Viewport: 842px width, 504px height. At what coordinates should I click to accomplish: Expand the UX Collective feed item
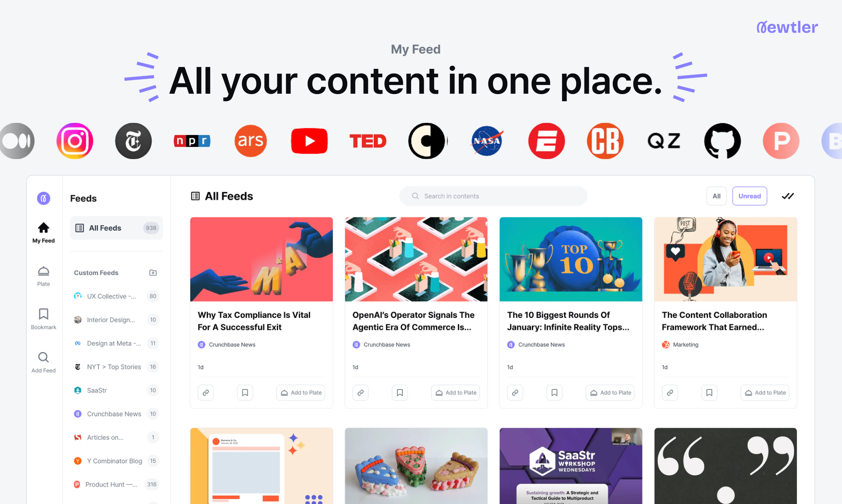111,295
